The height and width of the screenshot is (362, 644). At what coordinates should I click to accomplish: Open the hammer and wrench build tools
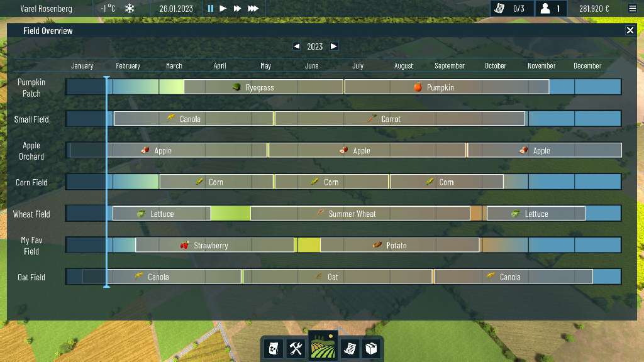pyautogui.click(x=296, y=349)
